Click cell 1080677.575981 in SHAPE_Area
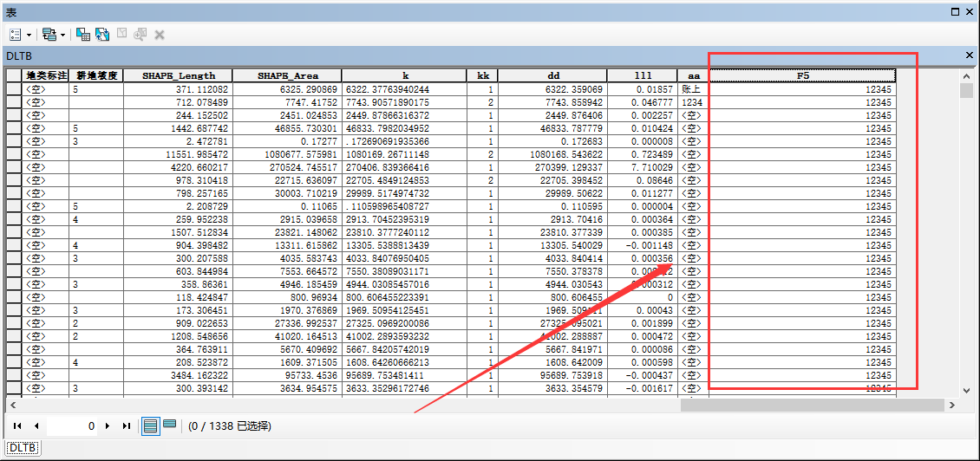980x461 pixels. click(x=288, y=154)
